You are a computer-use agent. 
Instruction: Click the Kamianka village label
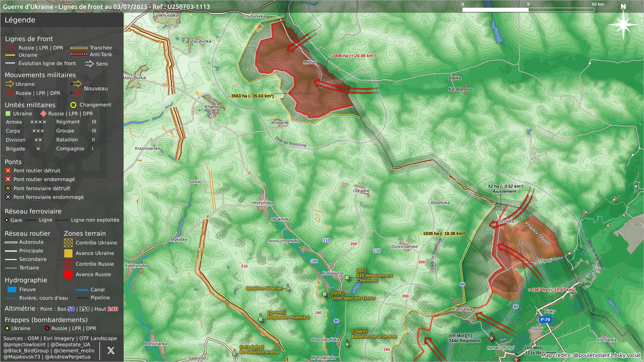(x=463, y=309)
